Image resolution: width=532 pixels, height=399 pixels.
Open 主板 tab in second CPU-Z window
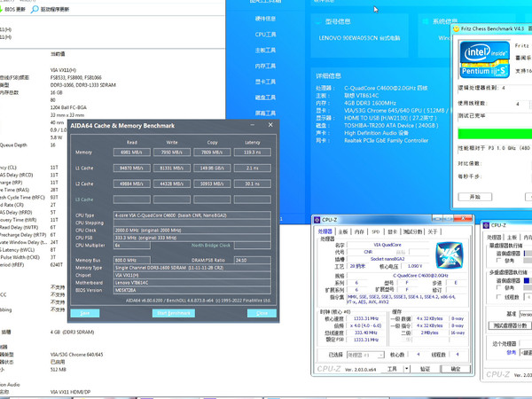point(512,237)
